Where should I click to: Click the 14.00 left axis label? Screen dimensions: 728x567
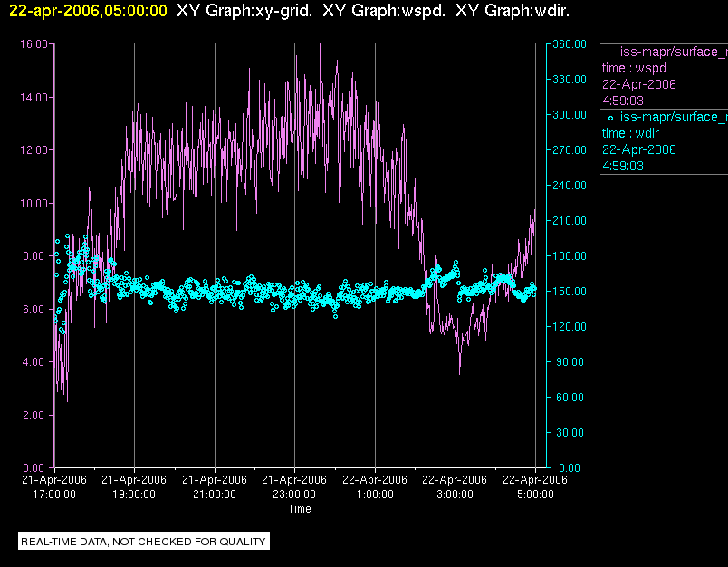pos(34,98)
